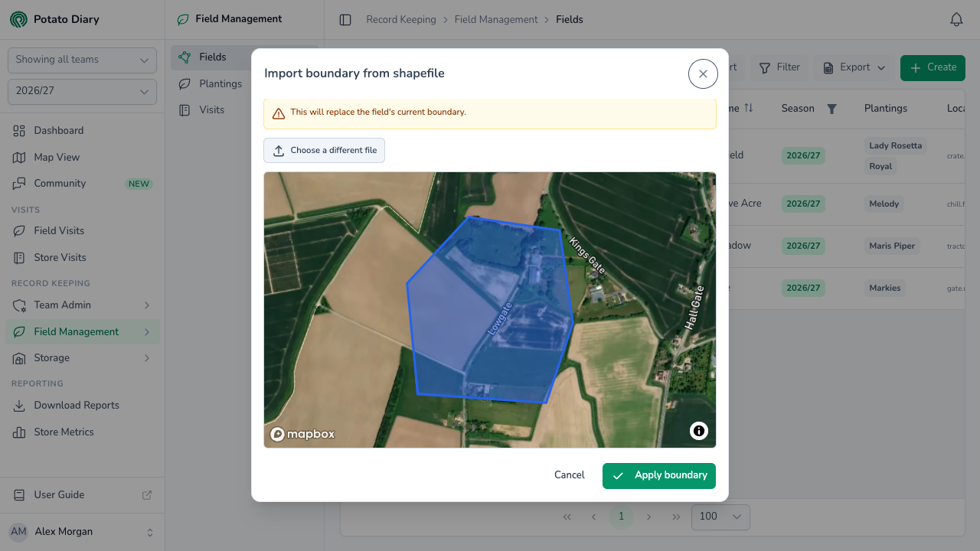Go to page 1 of results
Screen dimensions: 980x551
coord(621,517)
